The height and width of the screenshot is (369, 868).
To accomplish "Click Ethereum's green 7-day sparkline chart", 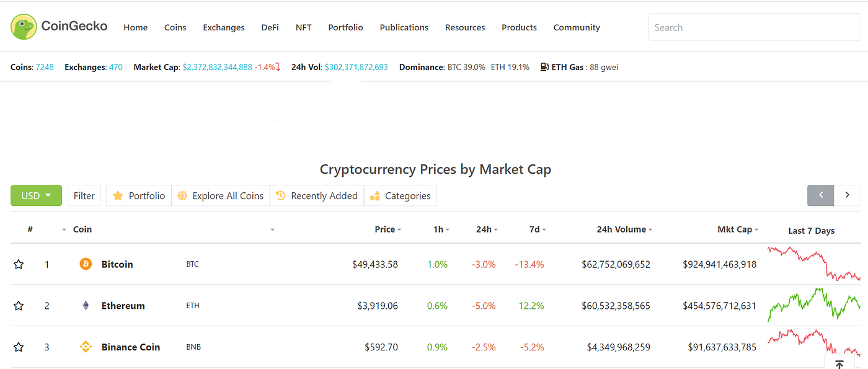I will 814,305.
